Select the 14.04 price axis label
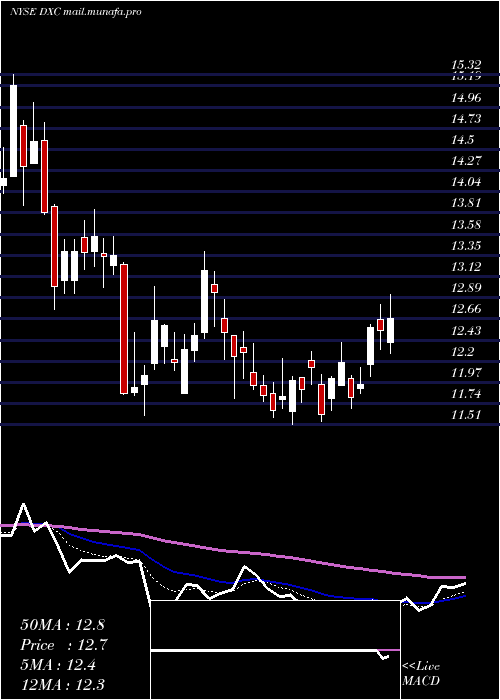 click(x=466, y=182)
